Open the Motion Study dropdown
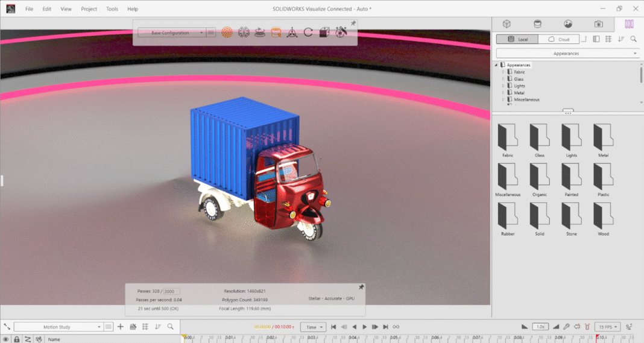Viewport: 644px width, 343px height. pos(58,327)
